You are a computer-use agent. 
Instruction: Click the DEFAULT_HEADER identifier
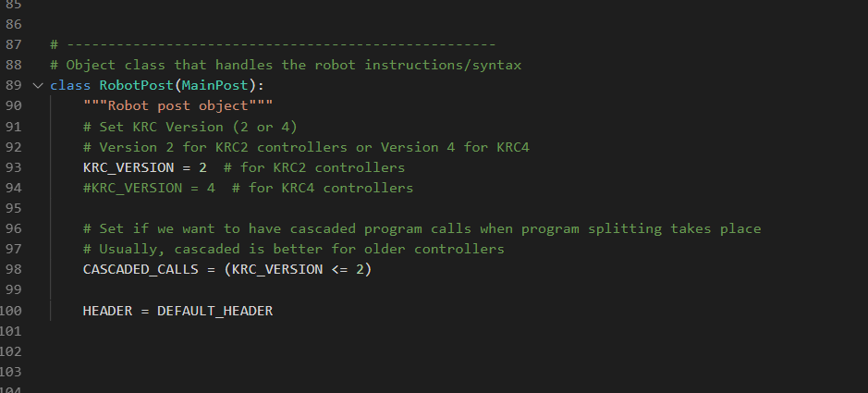pyautogui.click(x=214, y=311)
